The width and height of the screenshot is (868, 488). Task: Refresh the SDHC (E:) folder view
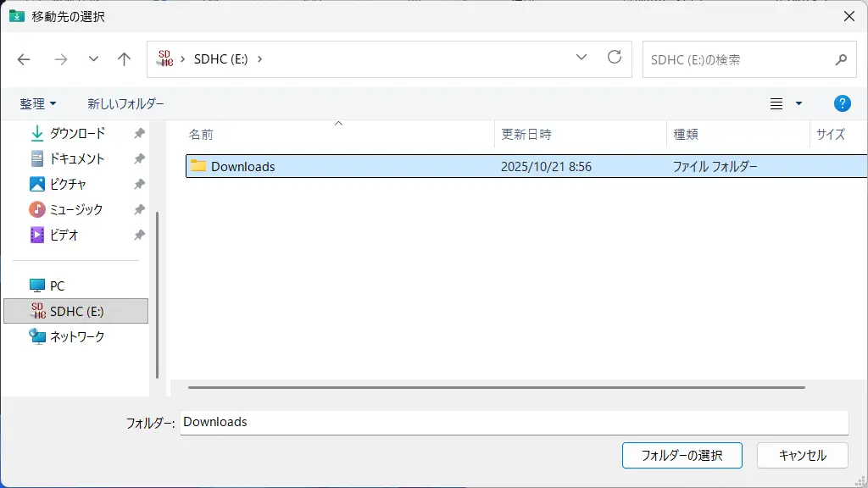pos(615,58)
